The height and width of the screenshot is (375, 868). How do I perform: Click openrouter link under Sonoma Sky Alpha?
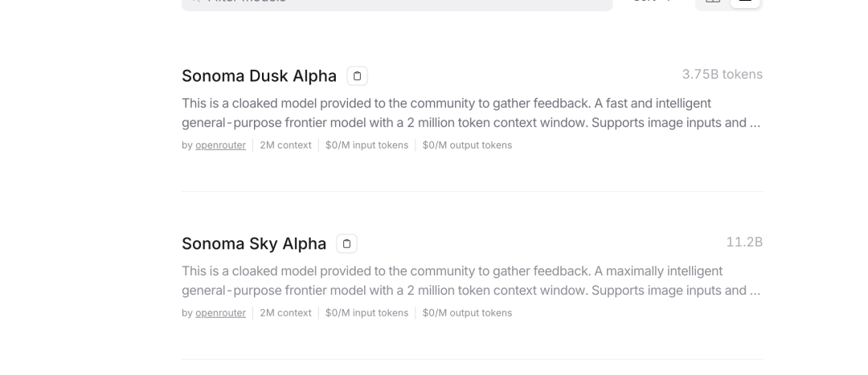coord(220,312)
